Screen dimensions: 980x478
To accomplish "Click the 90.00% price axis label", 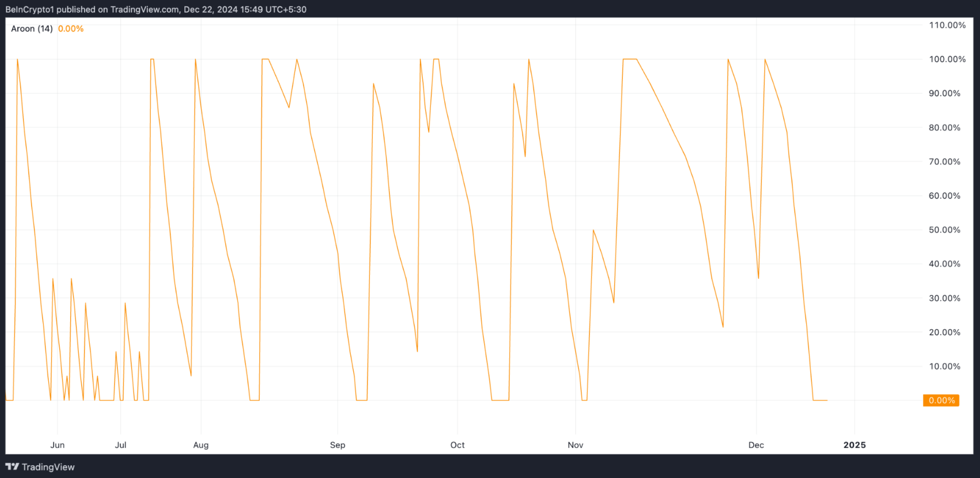I will 945,93.
